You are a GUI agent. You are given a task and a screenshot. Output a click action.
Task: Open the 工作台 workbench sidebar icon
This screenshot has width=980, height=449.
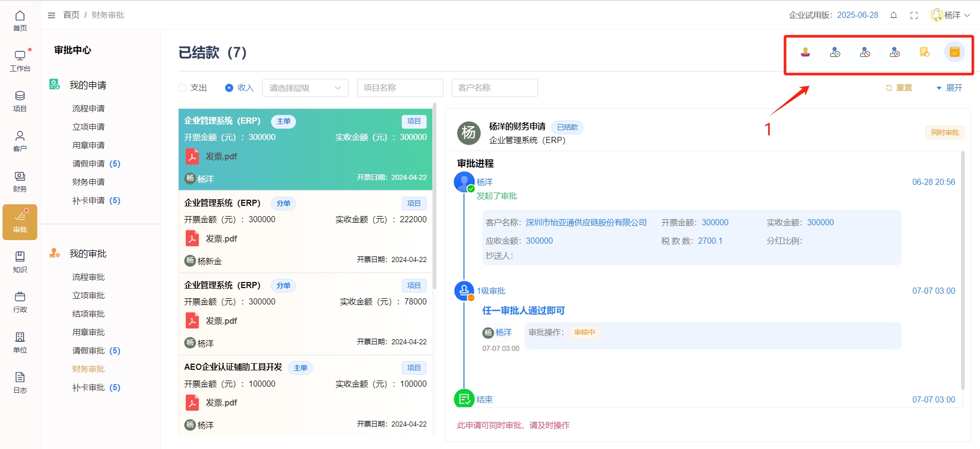pos(20,61)
